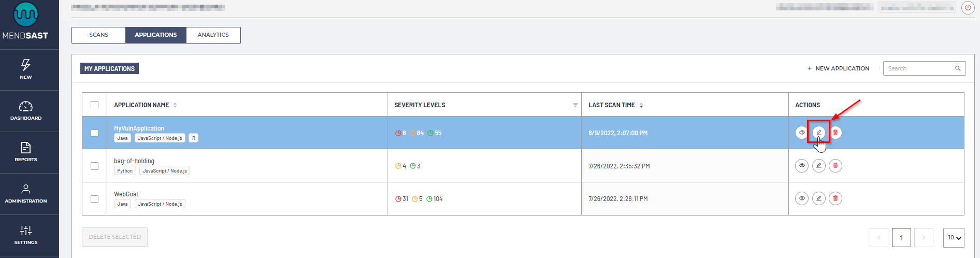This screenshot has height=258, width=980.
Task: Edit the bag-of-holding application
Action: (x=818, y=166)
